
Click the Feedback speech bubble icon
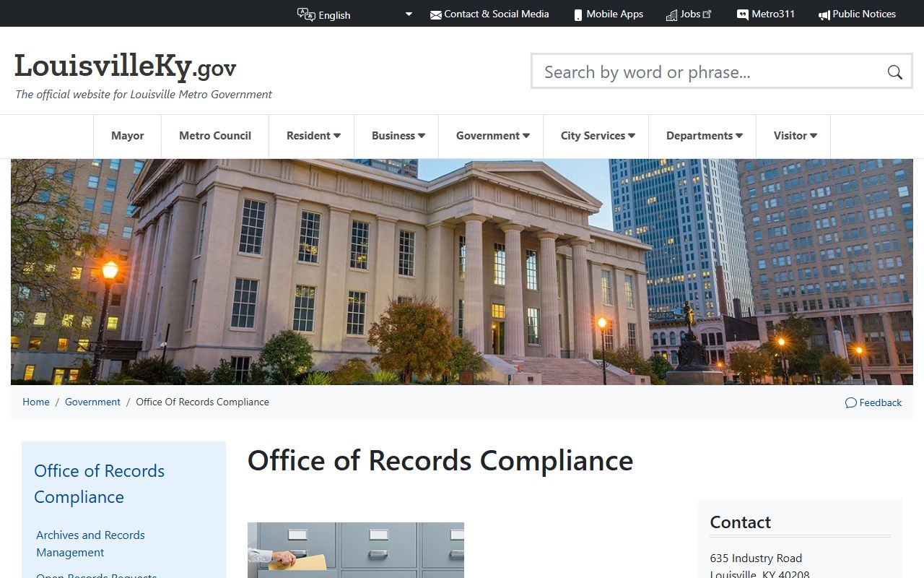click(851, 402)
